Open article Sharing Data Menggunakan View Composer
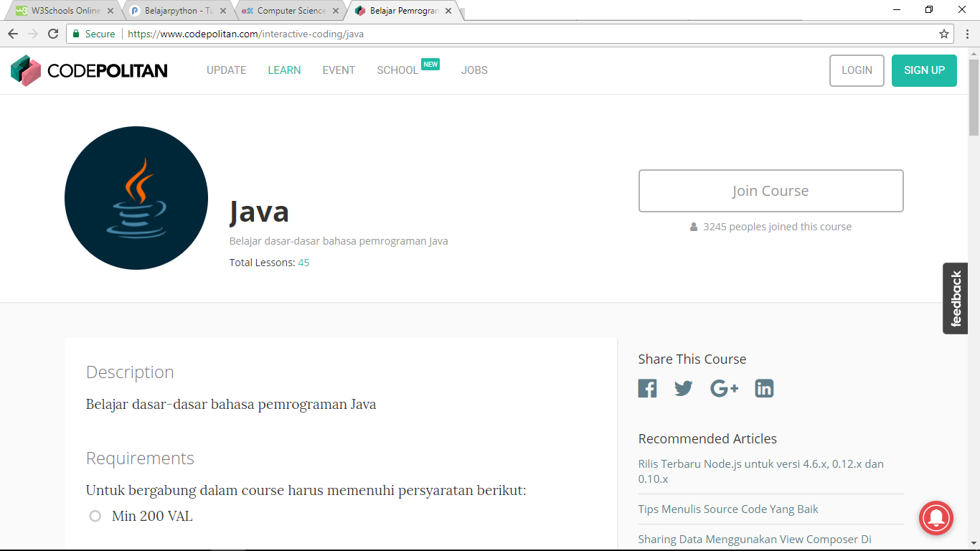 pos(755,539)
